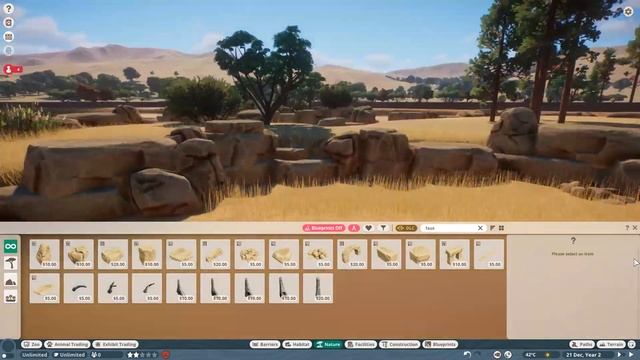Open the third icon in top-left column
The image size is (640, 360).
click(9, 36)
